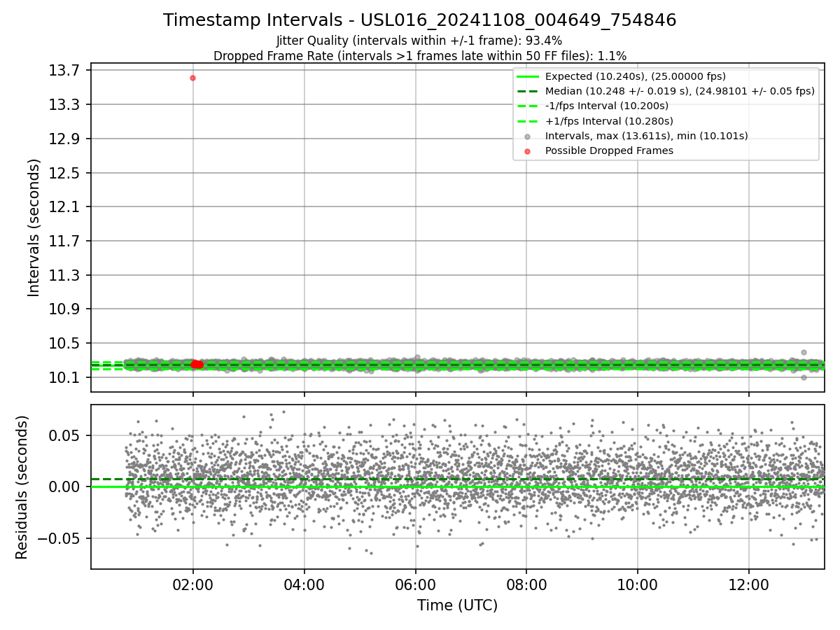840x630 pixels.
Task: Click the '12:00' x-axis tick label
Action: (748, 584)
